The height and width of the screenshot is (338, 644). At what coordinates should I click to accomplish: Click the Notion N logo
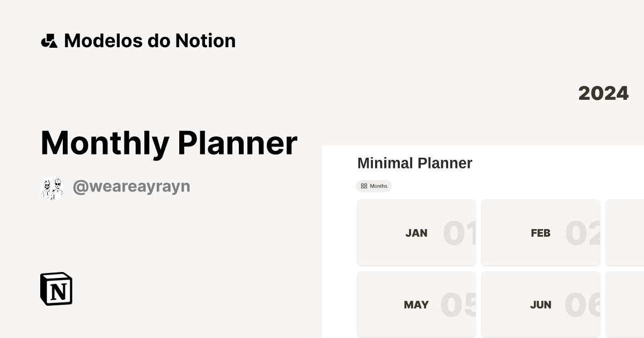pos(55,289)
